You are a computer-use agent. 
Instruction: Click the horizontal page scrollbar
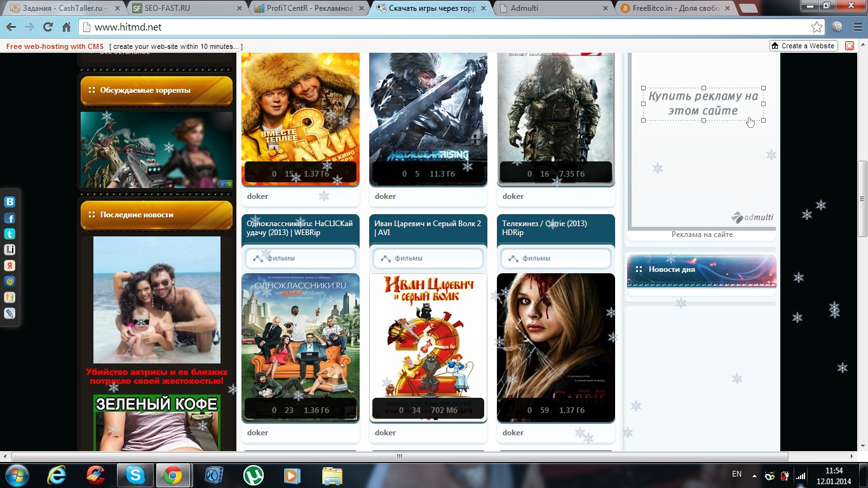(400, 456)
